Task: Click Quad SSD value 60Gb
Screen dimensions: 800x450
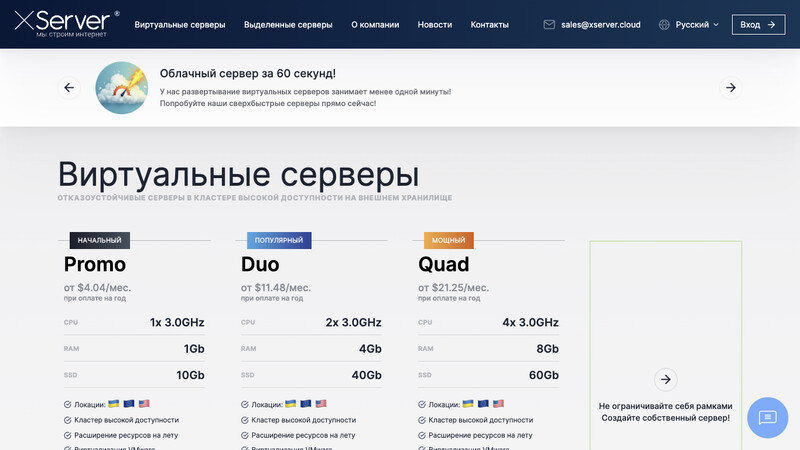Action: [x=544, y=375]
